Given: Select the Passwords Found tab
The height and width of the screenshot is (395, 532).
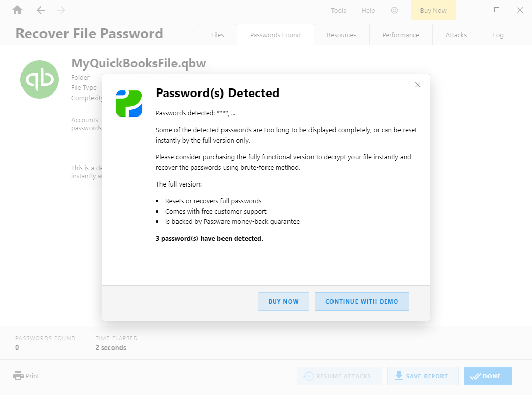Looking at the screenshot, I should tap(275, 35).
